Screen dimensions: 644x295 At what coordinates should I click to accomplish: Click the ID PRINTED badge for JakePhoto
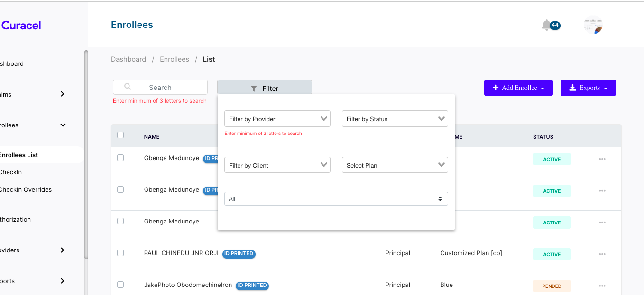coord(252,286)
